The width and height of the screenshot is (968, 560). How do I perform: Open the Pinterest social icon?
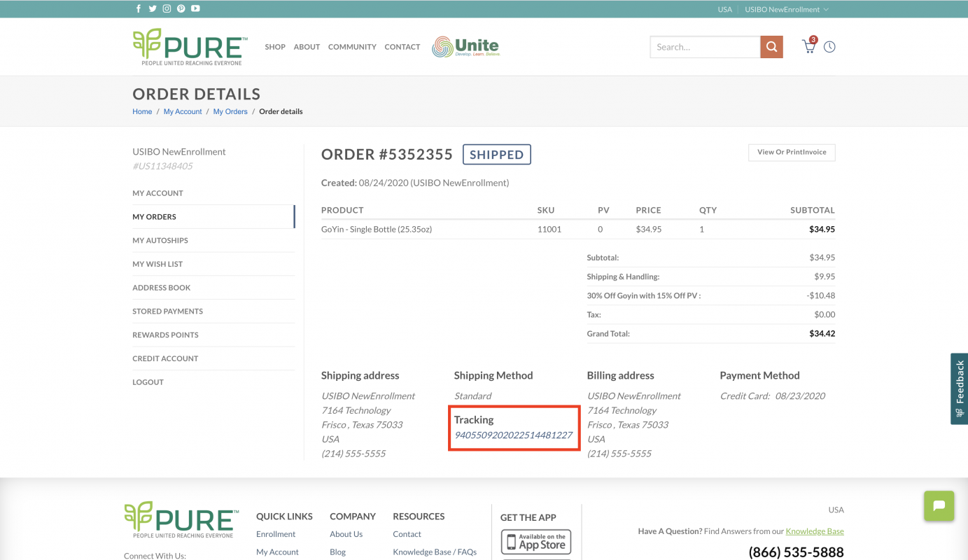click(x=181, y=9)
